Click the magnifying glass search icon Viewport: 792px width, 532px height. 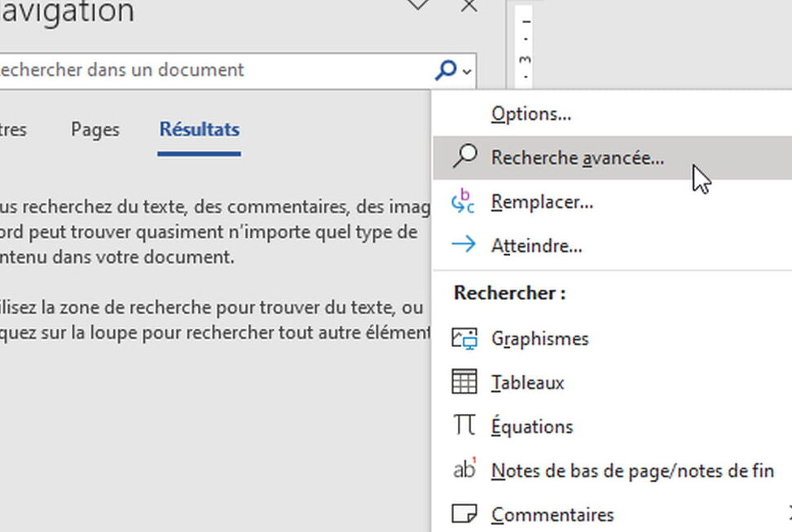point(446,70)
